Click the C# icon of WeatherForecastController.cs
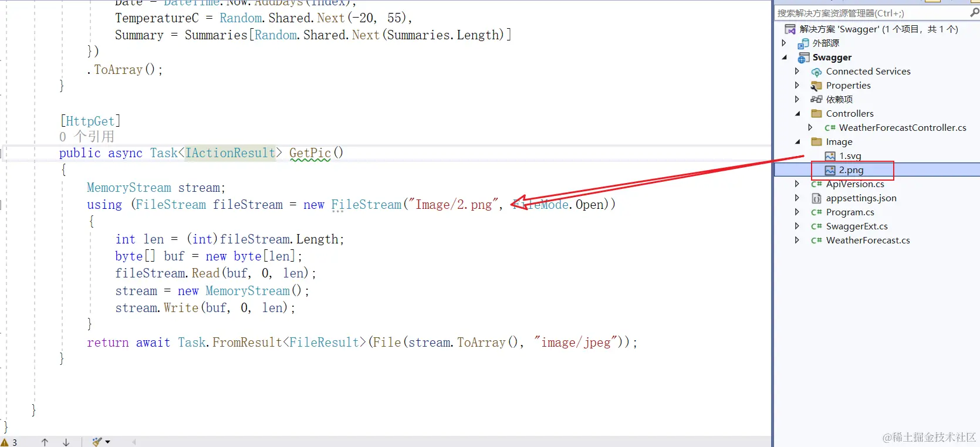 830,128
